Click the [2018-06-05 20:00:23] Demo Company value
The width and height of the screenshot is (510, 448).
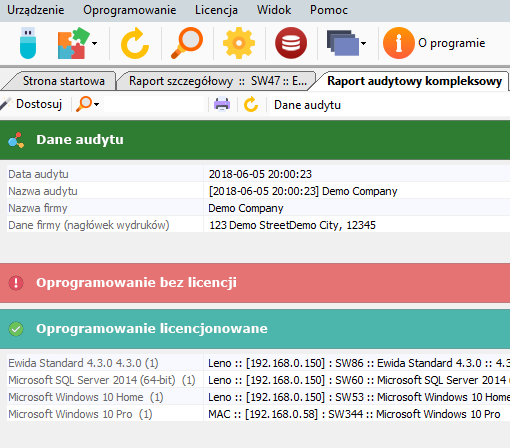303,191
